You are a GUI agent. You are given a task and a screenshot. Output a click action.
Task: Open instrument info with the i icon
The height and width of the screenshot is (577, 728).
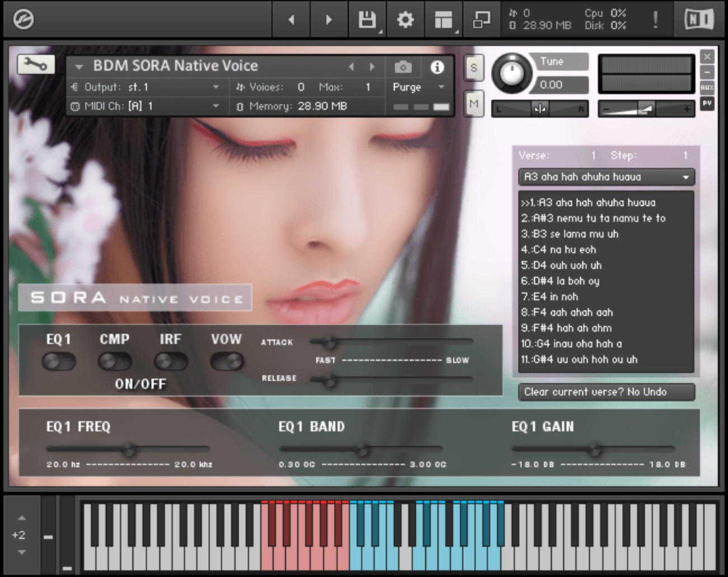(437, 67)
